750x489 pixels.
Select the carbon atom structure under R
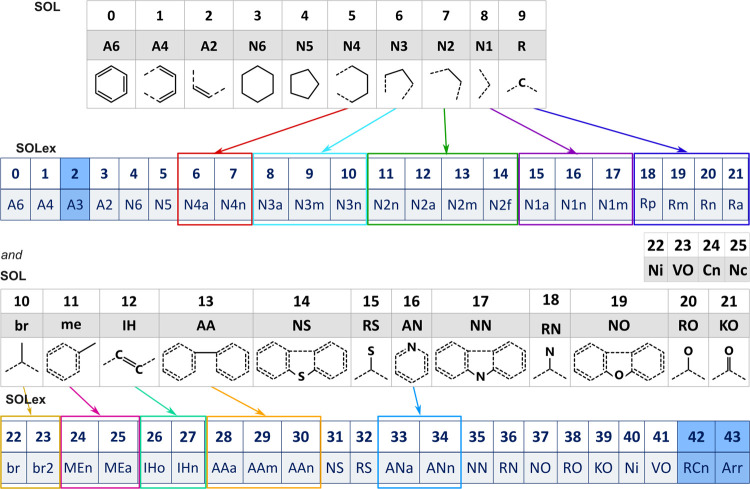coord(522,84)
